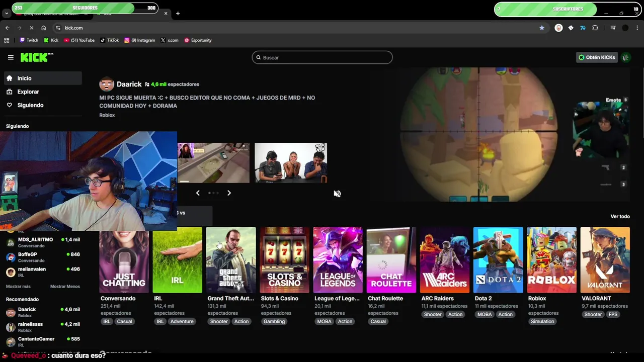Open the Esportunity bookmark
This screenshot has height=362, width=644.
click(198, 40)
